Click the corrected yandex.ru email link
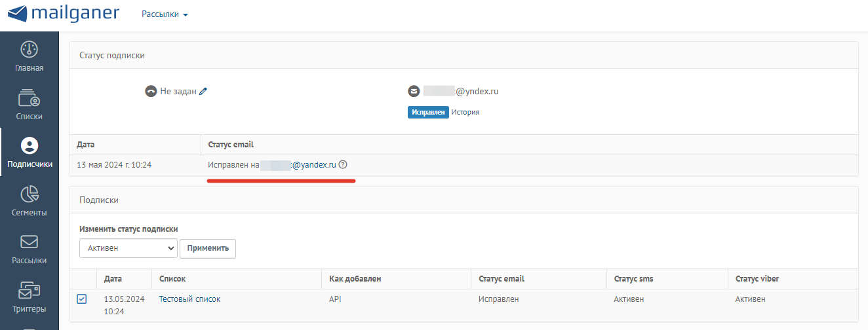 298,165
